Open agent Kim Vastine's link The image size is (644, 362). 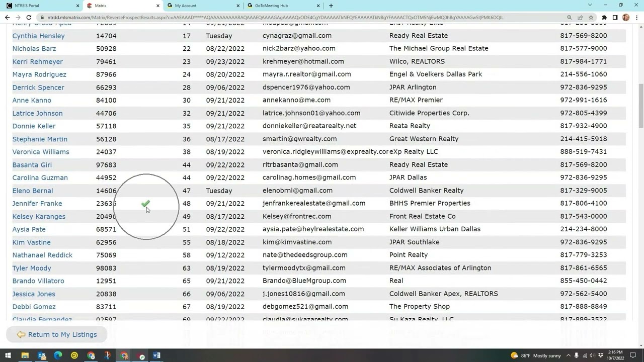point(31,242)
